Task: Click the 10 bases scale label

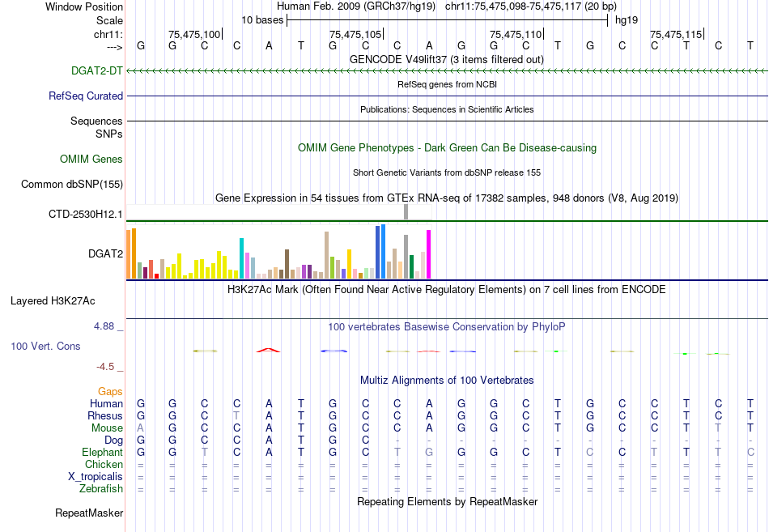Action: [x=262, y=20]
